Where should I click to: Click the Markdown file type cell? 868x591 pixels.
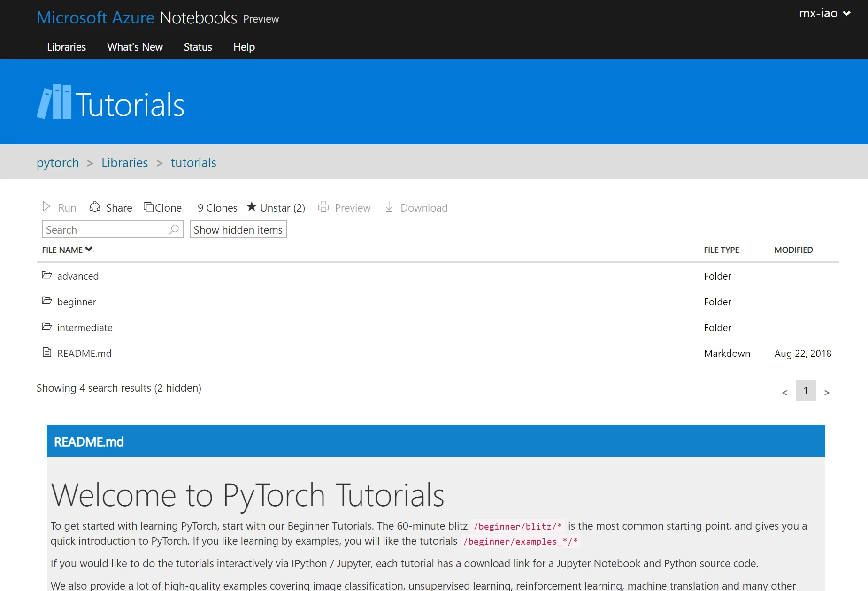(727, 353)
